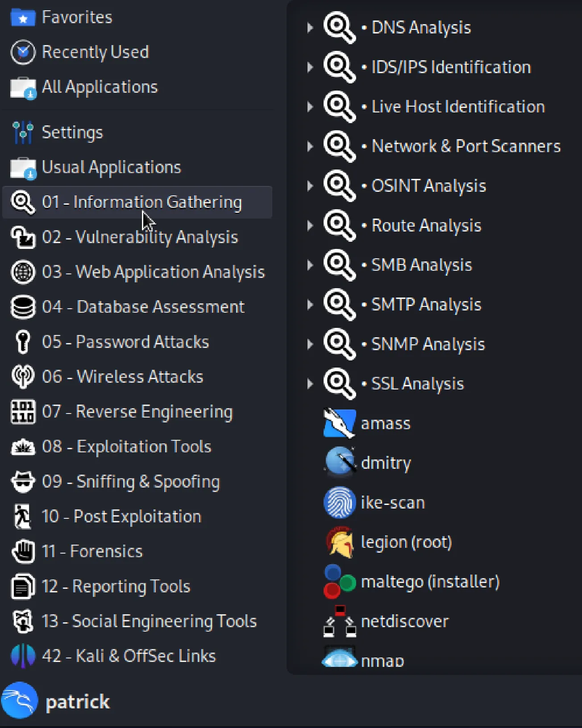The height and width of the screenshot is (728, 582).
Task: Open the maltego (installer) entry
Action: (430, 581)
